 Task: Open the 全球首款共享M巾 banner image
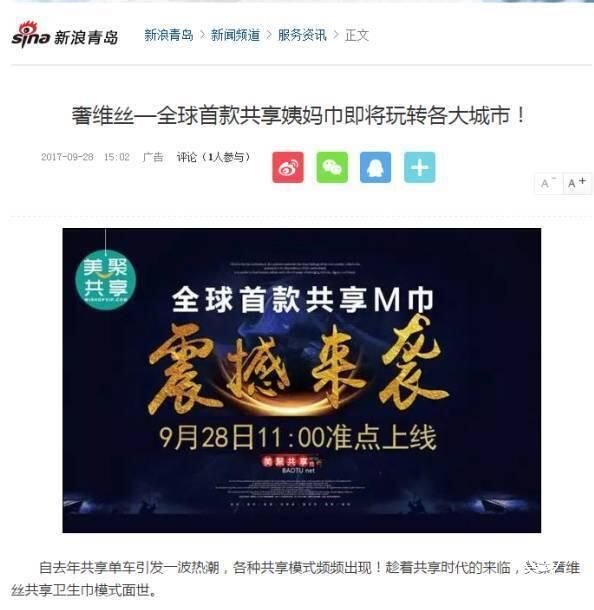301,380
